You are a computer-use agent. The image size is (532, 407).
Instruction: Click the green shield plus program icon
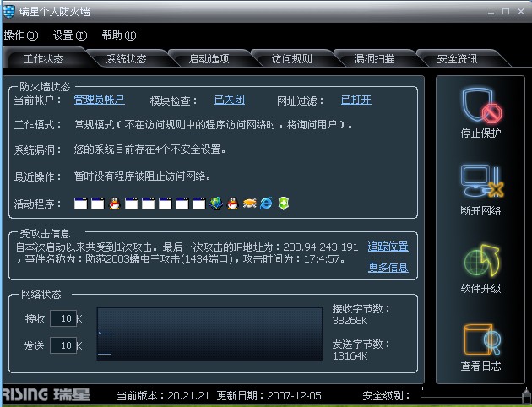coord(283,203)
